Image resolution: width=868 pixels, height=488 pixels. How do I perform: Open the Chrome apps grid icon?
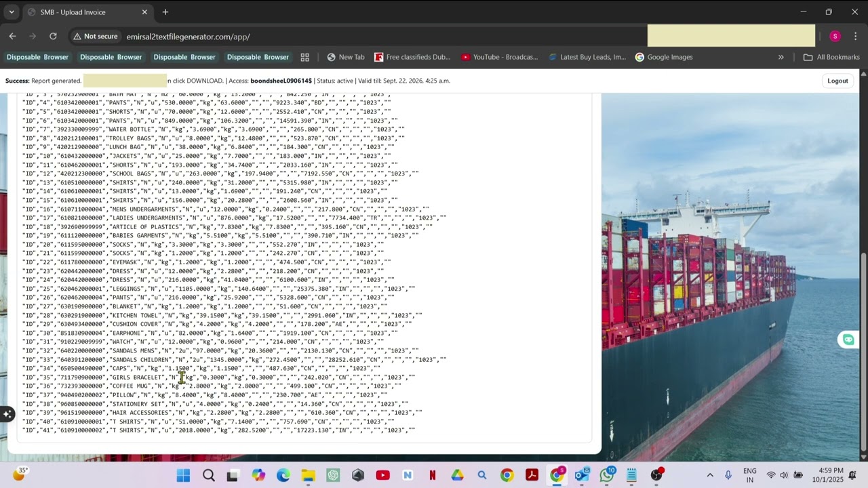(x=305, y=57)
